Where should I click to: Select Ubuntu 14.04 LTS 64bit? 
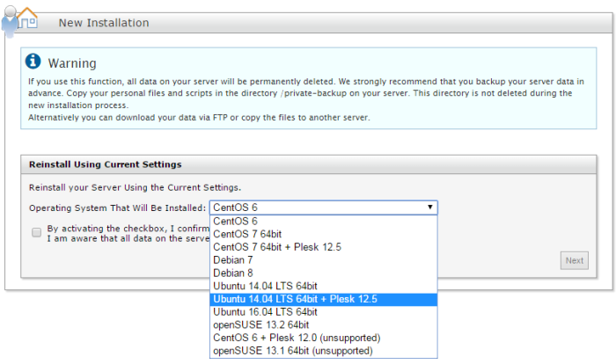[x=264, y=287]
